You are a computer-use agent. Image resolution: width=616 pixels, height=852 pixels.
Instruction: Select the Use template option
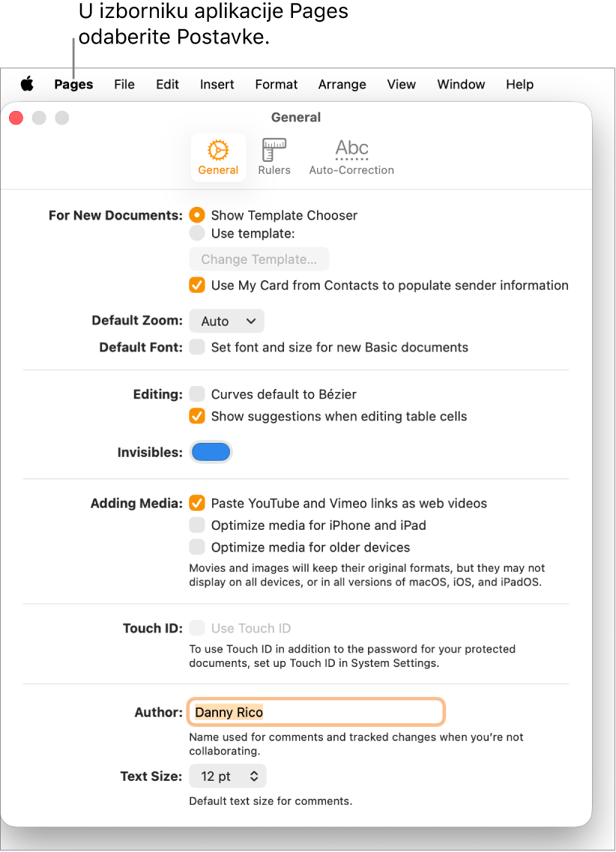(x=196, y=233)
